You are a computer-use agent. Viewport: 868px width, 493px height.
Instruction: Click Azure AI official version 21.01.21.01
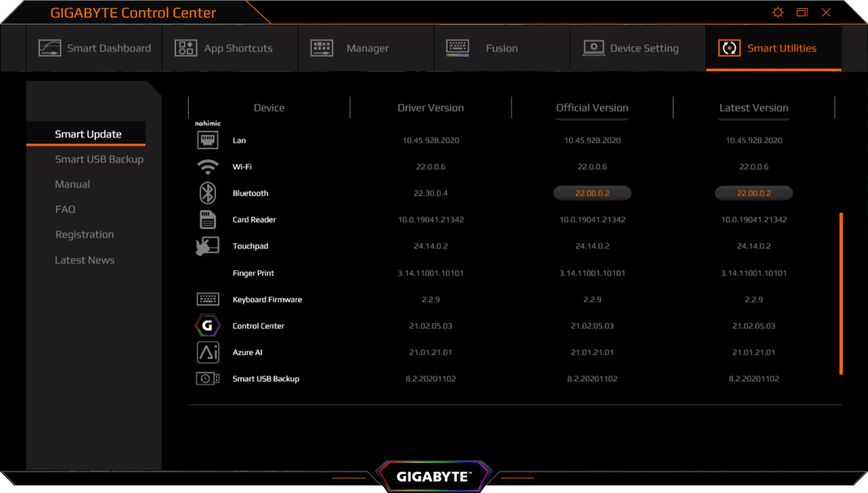coord(593,352)
